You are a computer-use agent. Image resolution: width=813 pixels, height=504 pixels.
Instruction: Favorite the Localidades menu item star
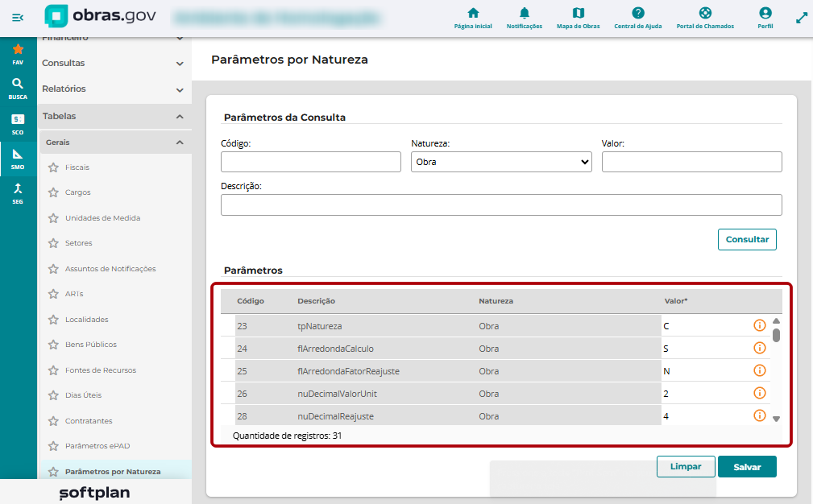(53, 320)
